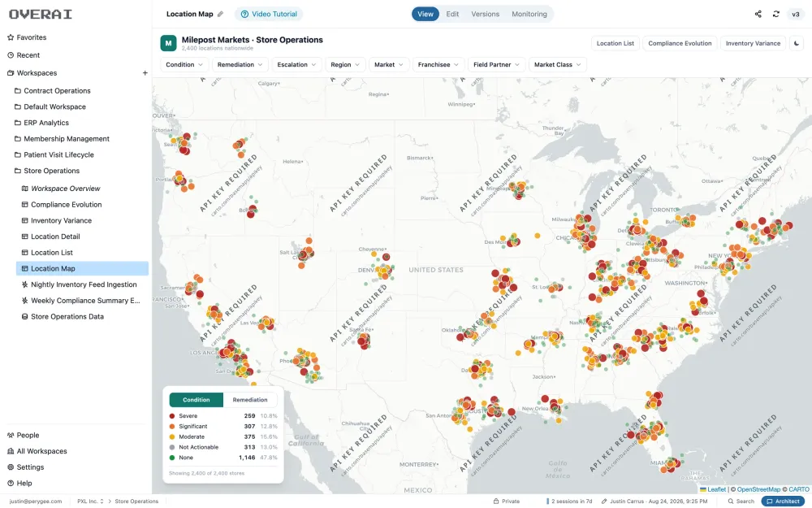The width and height of the screenshot is (812, 508).
Task: Click the Location List button in the header
Action: click(615, 44)
